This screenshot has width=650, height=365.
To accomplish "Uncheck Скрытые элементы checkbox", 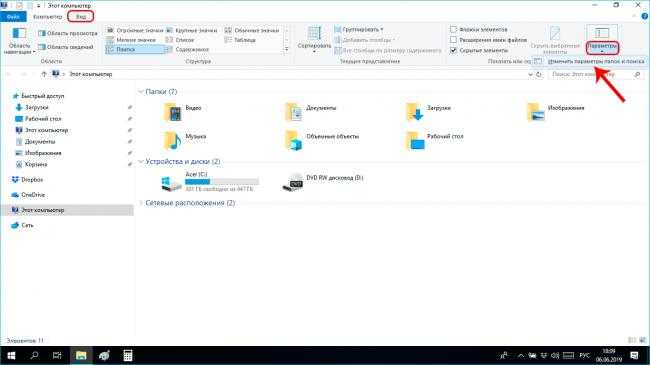I will 454,50.
